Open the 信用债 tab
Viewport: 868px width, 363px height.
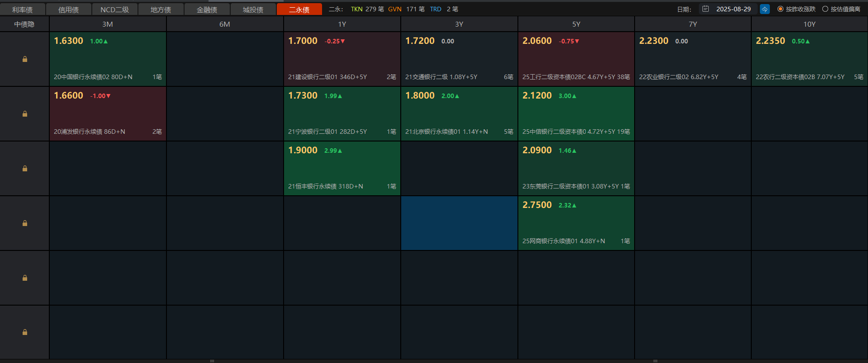point(69,9)
